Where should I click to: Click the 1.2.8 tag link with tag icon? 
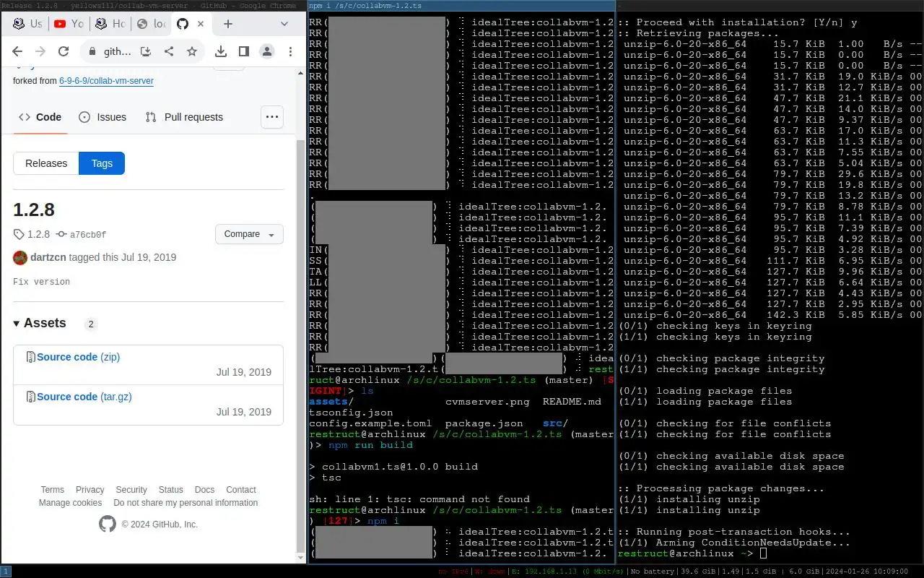click(32, 234)
